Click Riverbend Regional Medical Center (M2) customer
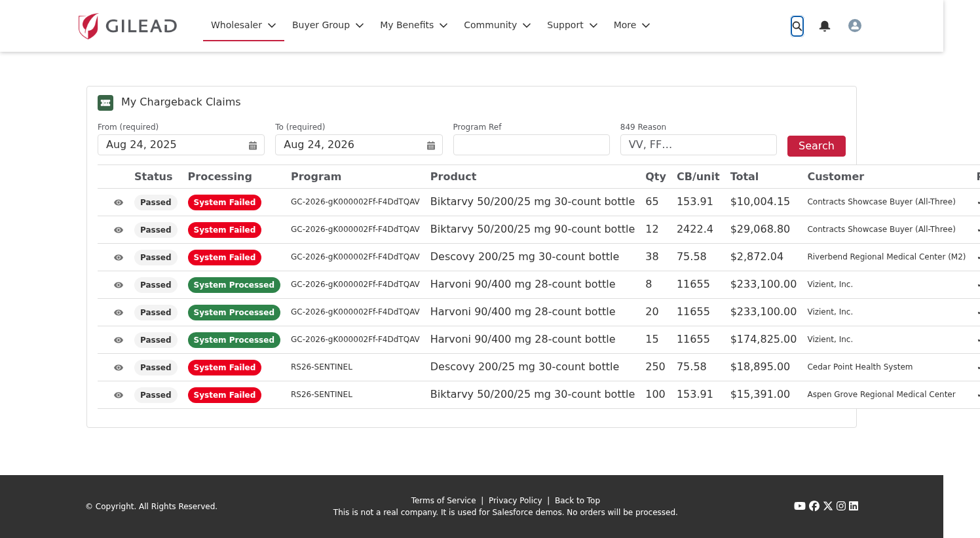Screen dimensions: 980x538 tap(886, 257)
